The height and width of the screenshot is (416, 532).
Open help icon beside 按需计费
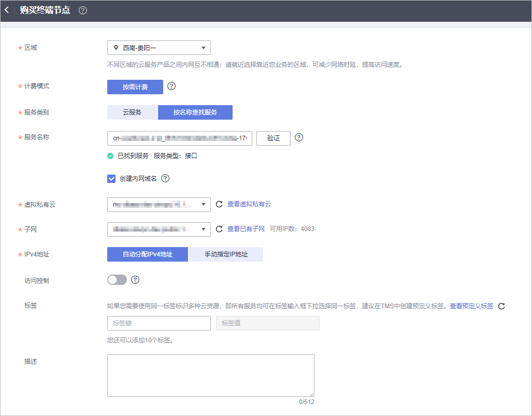[171, 86]
